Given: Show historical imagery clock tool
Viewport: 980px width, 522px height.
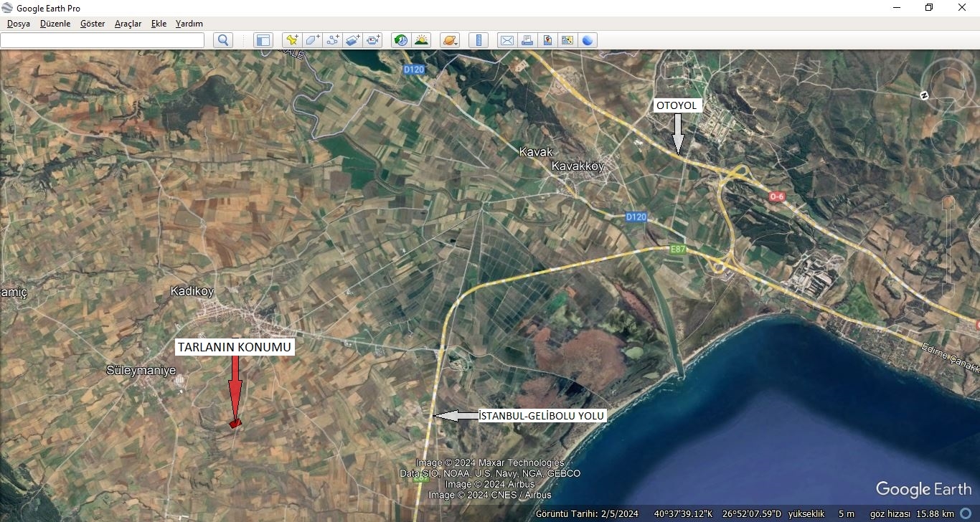Looking at the screenshot, I should pyautogui.click(x=401, y=40).
